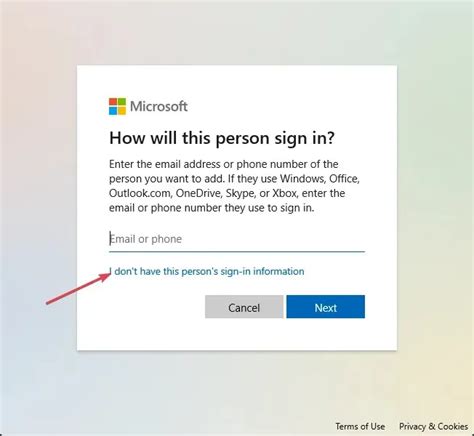Screen dimensions: 474x436
Task: Click the word Xbox in the description
Action: pyautogui.click(x=285, y=193)
